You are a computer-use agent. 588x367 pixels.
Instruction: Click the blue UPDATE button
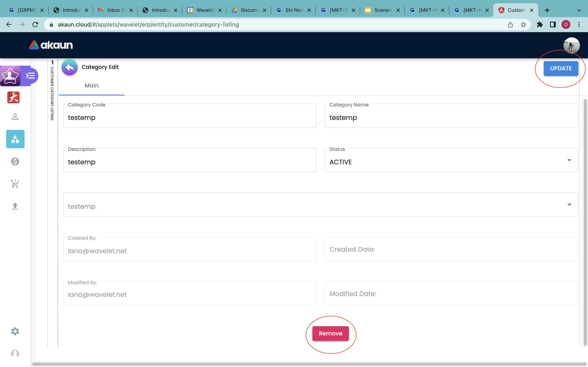[x=561, y=69]
